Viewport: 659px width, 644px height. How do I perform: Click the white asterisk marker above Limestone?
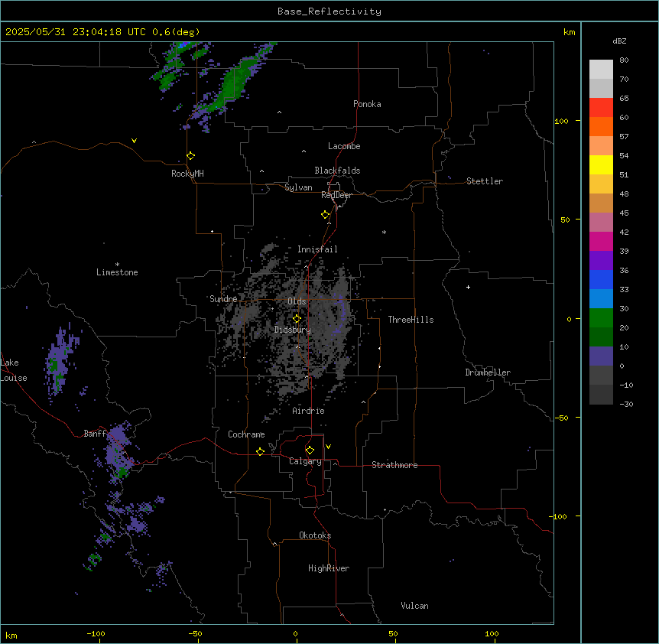pos(117,265)
